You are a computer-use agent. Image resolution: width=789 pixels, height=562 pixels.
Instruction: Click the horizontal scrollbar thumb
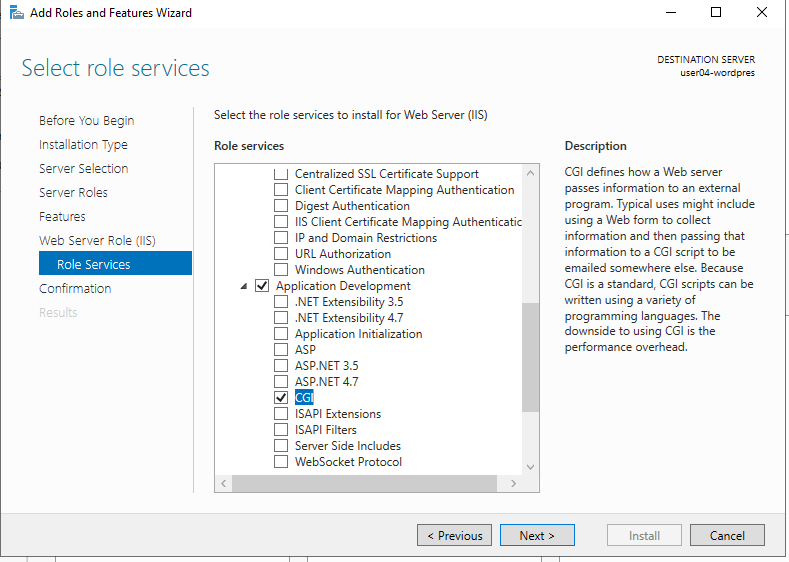[364, 484]
